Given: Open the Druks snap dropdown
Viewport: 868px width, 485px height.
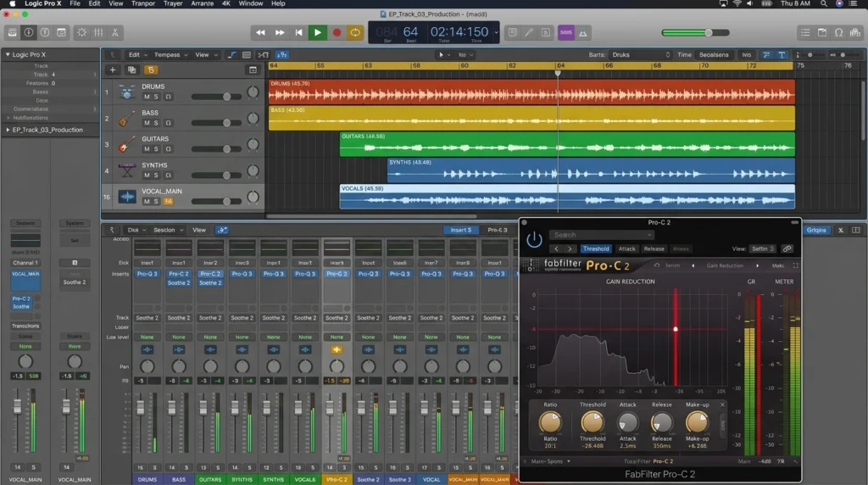Looking at the screenshot, I should click(641, 55).
